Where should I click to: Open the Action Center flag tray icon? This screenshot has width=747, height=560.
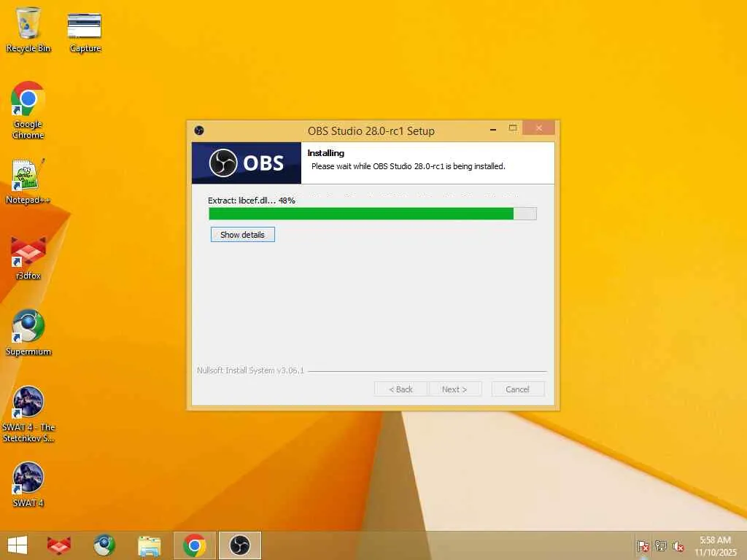[643, 546]
